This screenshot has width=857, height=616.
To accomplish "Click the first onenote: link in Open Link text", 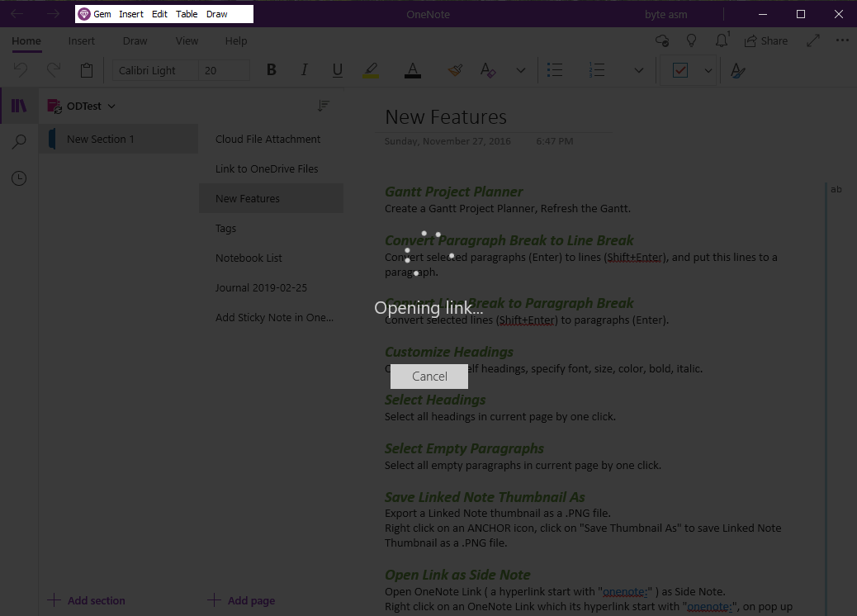I will (x=625, y=591).
